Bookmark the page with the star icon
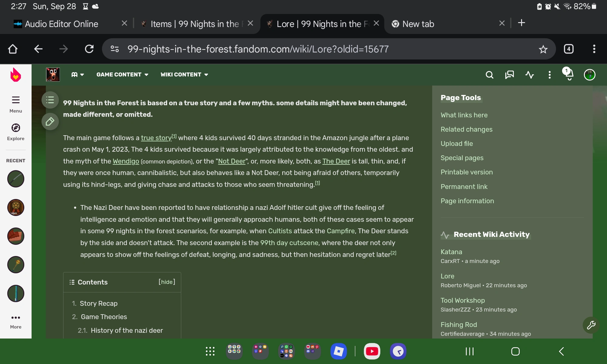The width and height of the screenshot is (607, 364). pyautogui.click(x=543, y=49)
